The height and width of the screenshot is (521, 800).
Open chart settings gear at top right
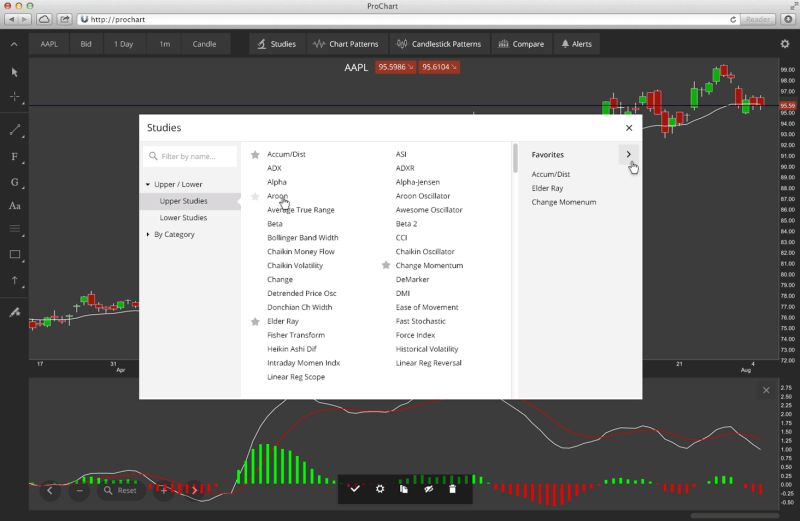(x=785, y=44)
